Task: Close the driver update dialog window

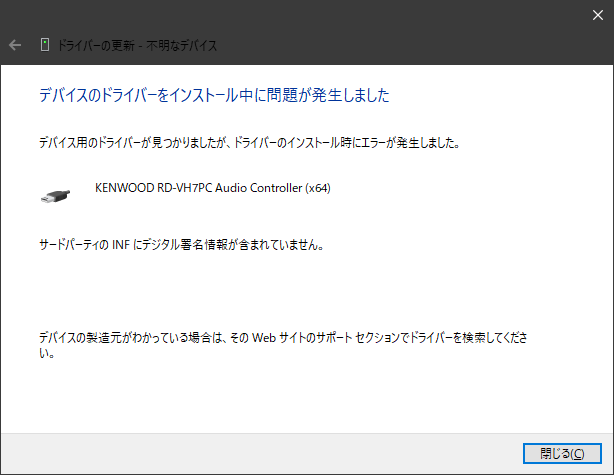Action: pos(598,15)
